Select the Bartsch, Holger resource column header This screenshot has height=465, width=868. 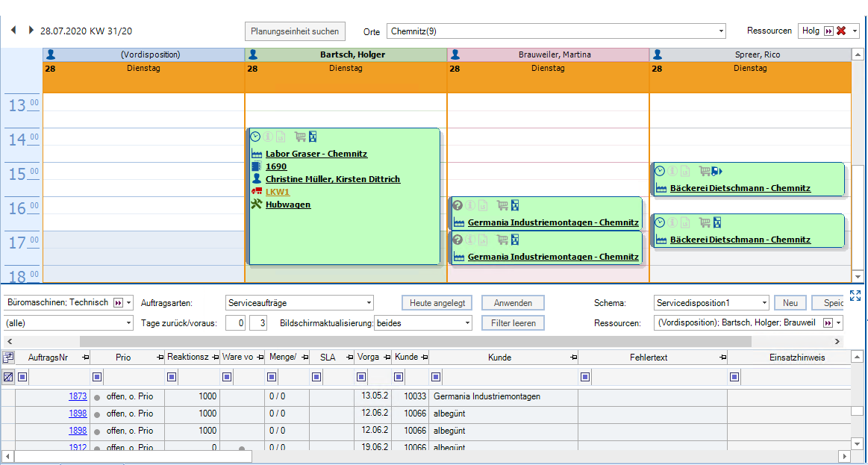[352, 54]
